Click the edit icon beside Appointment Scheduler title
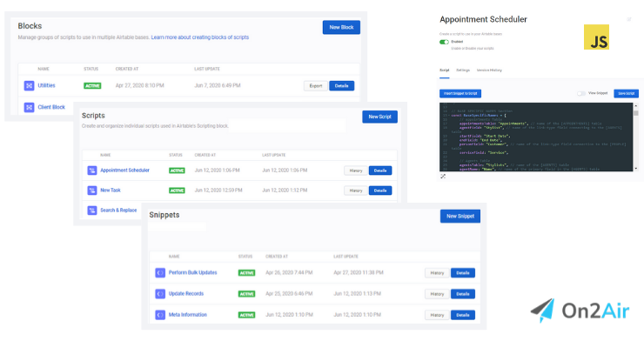The image size is (644, 341). pyautogui.click(x=629, y=19)
